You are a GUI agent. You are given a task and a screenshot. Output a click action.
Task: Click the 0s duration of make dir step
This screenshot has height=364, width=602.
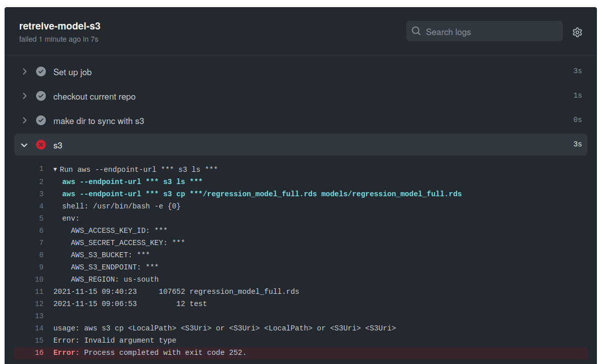click(578, 120)
